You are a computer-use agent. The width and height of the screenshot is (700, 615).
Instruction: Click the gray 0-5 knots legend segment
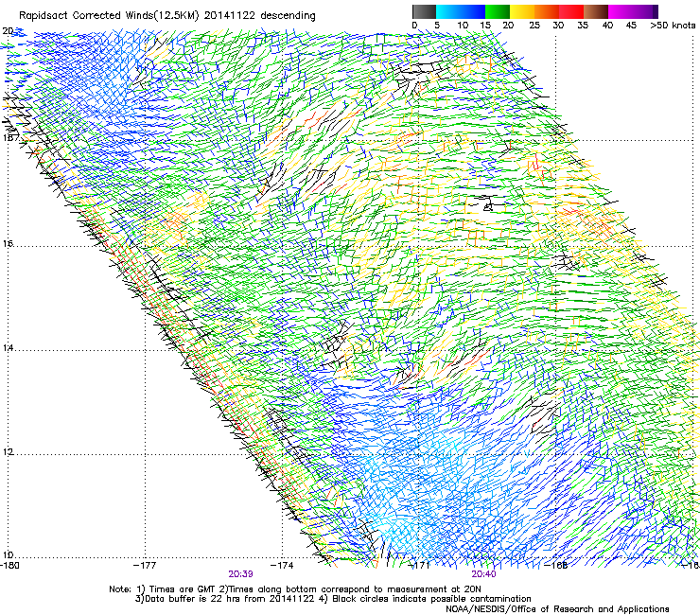click(424, 11)
